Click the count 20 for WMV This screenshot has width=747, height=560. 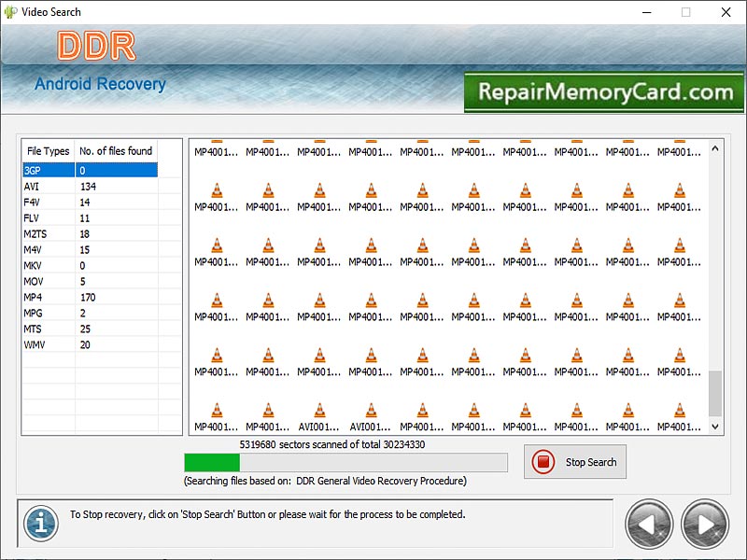pyautogui.click(x=85, y=344)
